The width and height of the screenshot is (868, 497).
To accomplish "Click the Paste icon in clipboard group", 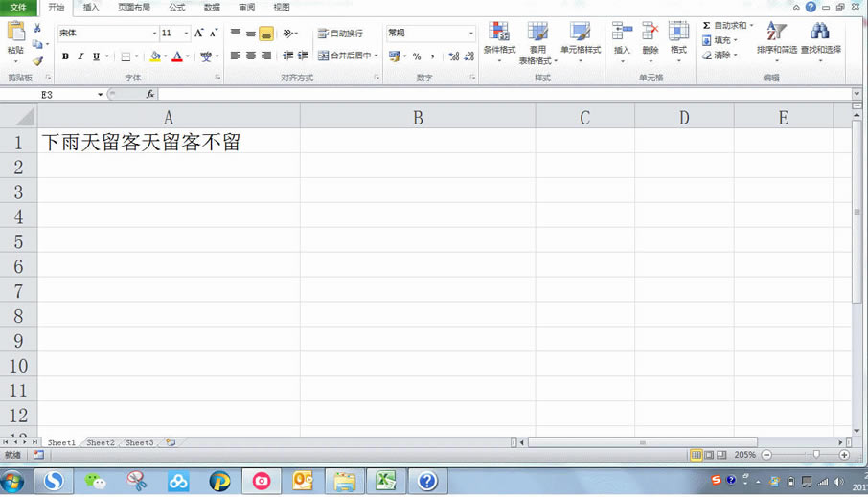I will point(15,32).
